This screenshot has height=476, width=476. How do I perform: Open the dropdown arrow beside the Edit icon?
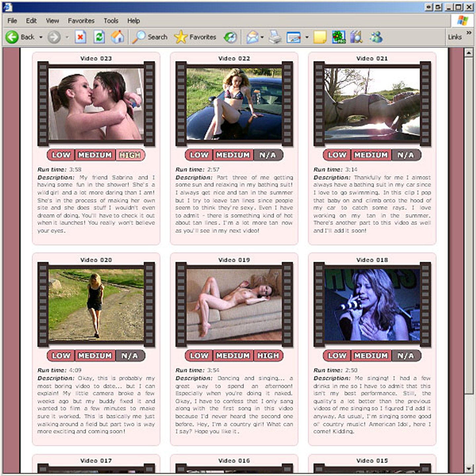[307, 37]
